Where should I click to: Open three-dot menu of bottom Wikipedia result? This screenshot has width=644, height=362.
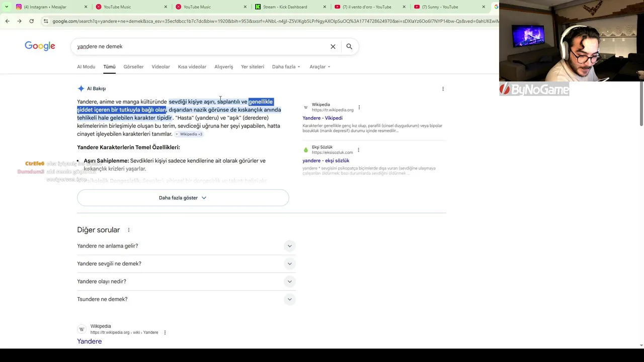tap(165, 332)
